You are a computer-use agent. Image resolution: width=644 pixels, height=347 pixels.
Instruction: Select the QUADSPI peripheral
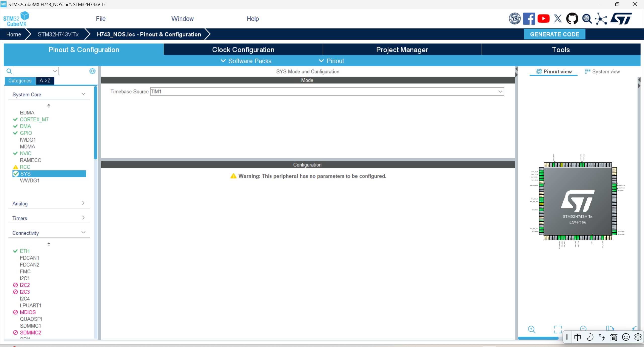(31, 319)
